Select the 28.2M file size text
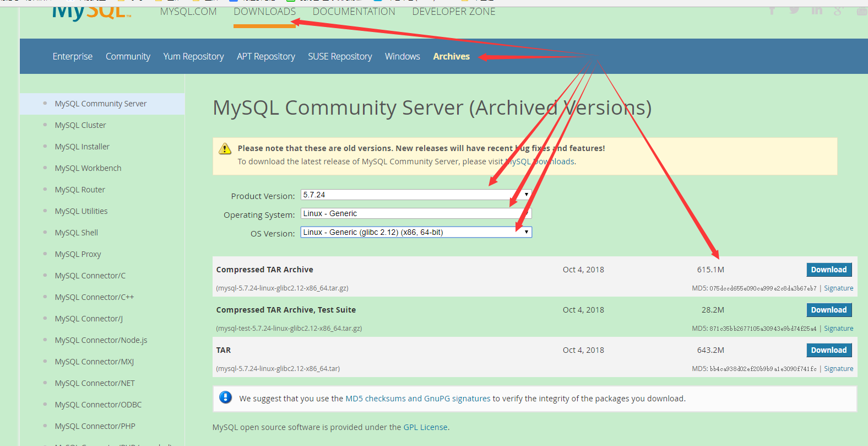 tap(713, 310)
